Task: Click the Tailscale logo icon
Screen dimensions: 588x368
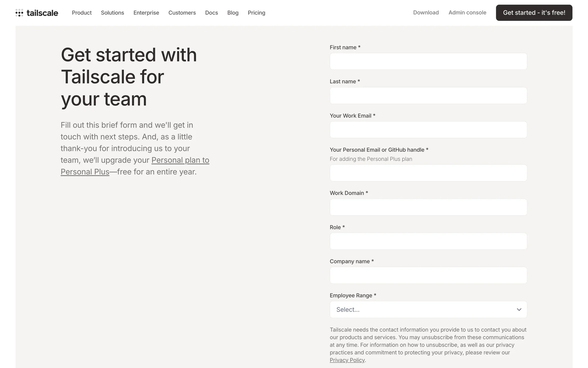Action: pyautogui.click(x=19, y=13)
